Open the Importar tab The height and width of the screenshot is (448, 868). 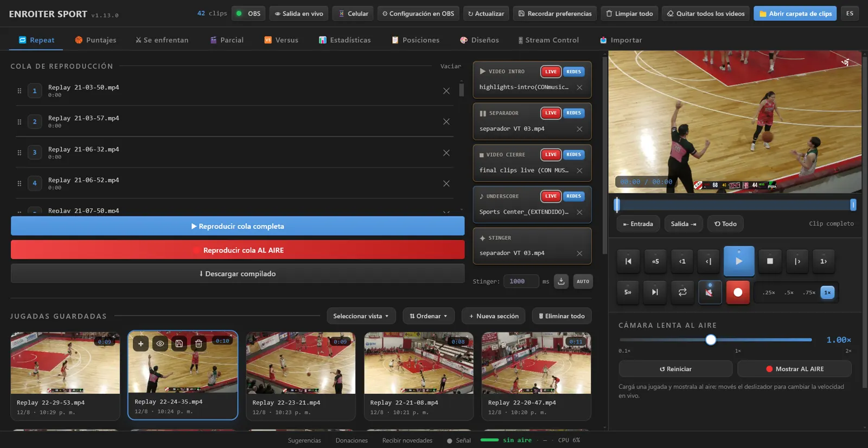(x=621, y=40)
